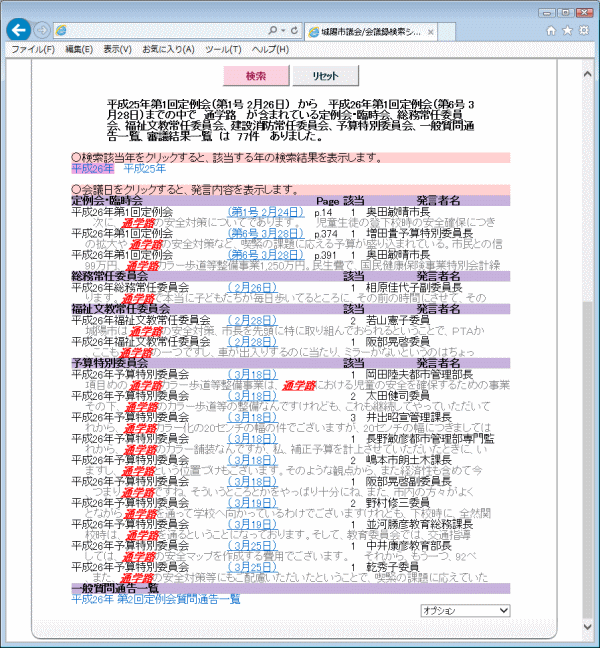
Task: Open 3月18日 link for 井出昭宣管理課長
Action: tap(252, 417)
